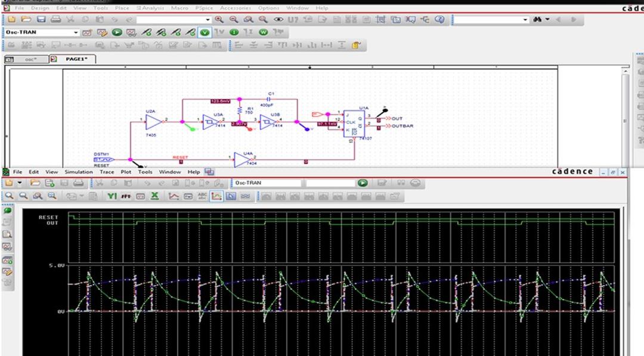Toggle the voltage bias display (green V)
This screenshot has width=644, height=356.
[x=205, y=32]
